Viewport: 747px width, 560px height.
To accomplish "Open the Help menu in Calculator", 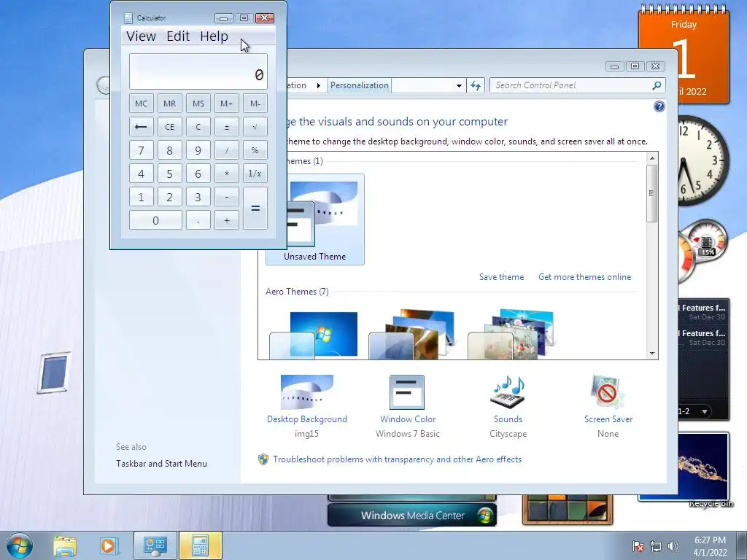I will (x=214, y=36).
